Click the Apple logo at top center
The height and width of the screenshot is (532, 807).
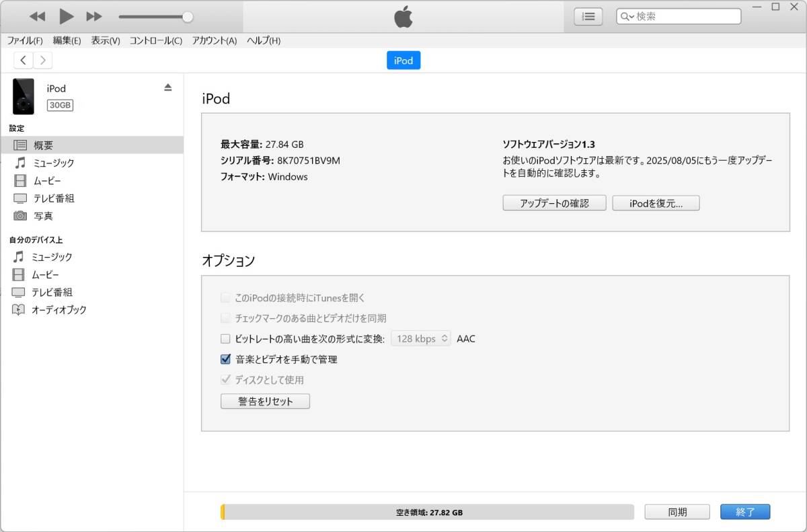click(x=403, y=17)
